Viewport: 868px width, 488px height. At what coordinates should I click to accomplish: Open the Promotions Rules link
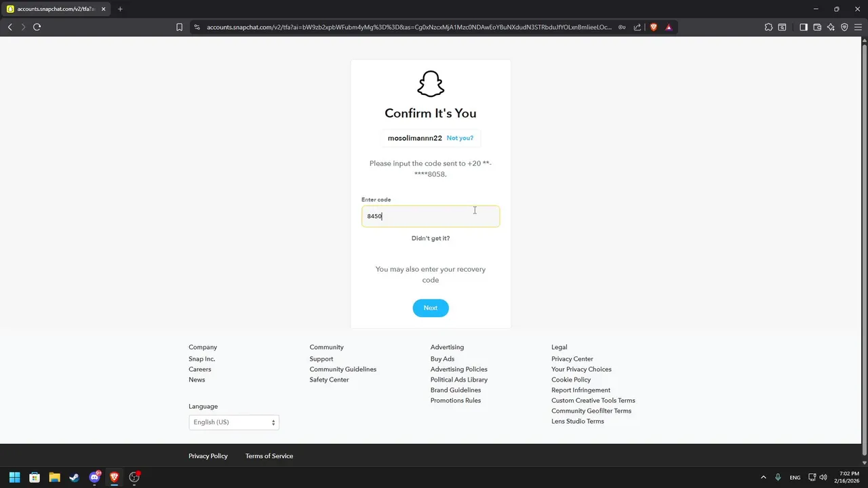pyautogui.click(x=456, y=401)
